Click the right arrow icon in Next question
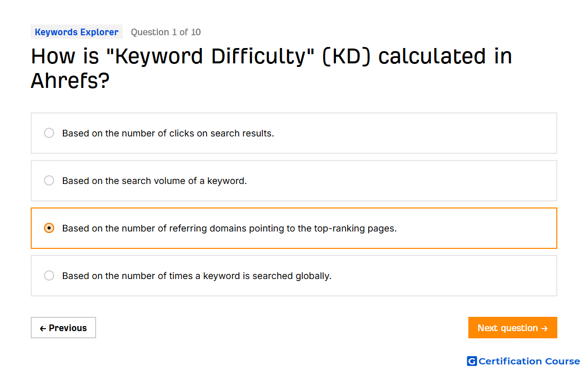Image resolution: width=588 pixels, height=371 pixels. (545, 329)
